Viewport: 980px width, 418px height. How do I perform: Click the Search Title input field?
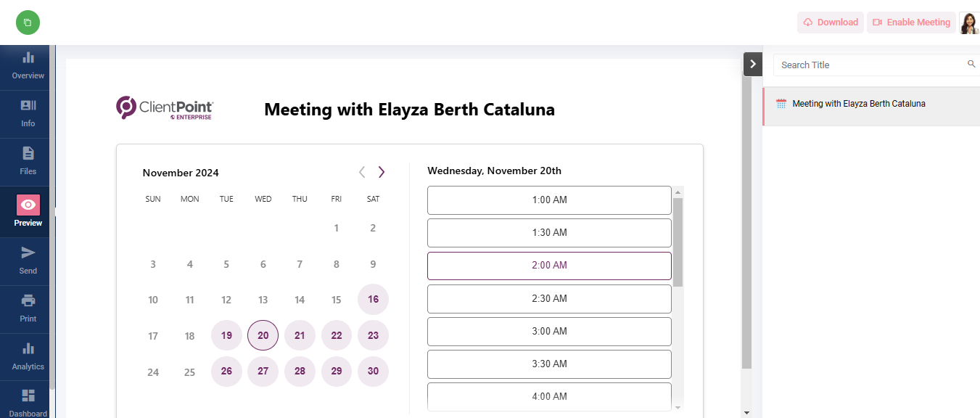click(x=870, y=65)
